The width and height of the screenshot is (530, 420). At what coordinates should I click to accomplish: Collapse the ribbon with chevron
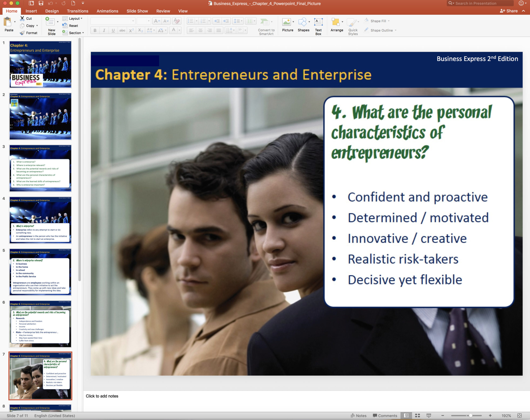click(x=524, y=11)
